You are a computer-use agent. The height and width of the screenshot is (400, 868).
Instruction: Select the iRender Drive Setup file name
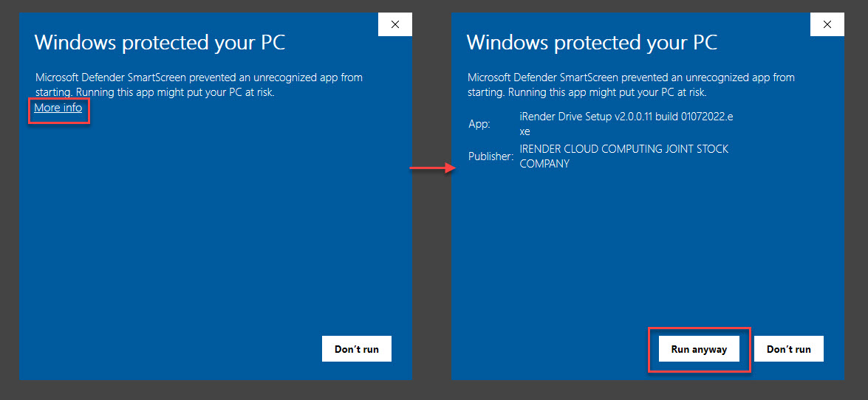pyautogui.click(x=626, y=117)
